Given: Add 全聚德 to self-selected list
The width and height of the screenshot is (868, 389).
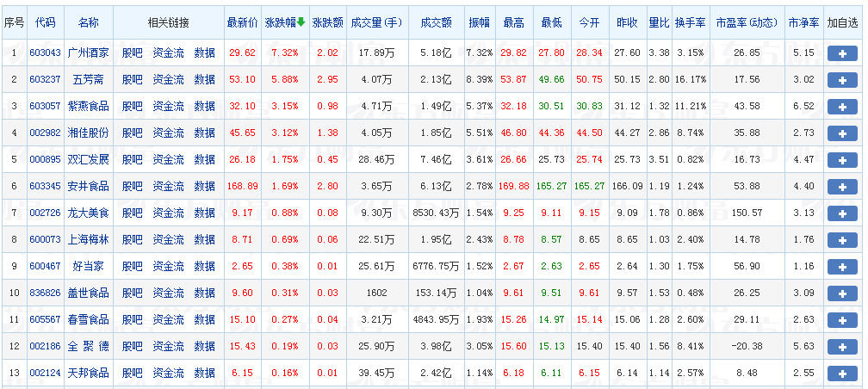Looking at the screenshot, I should [x=841, y=346].
